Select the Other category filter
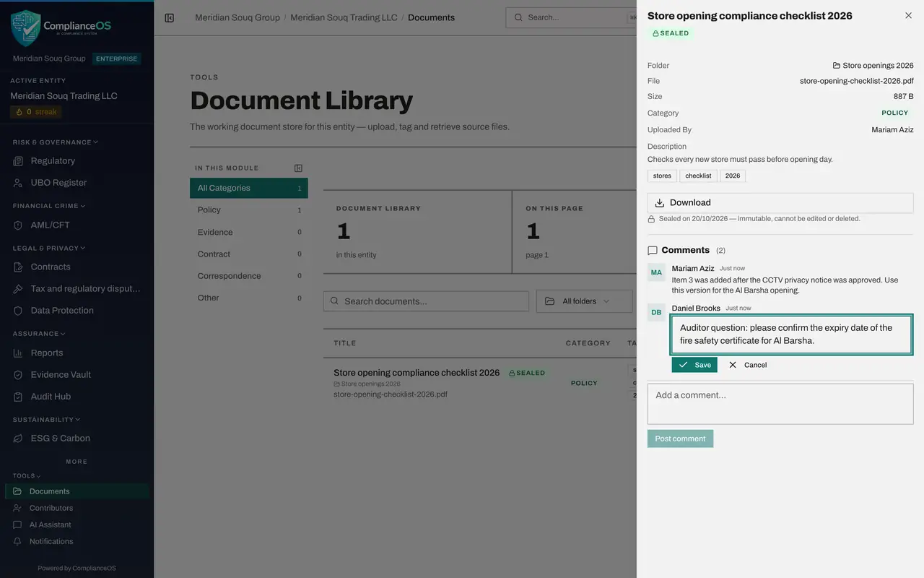 pos(249,298)
